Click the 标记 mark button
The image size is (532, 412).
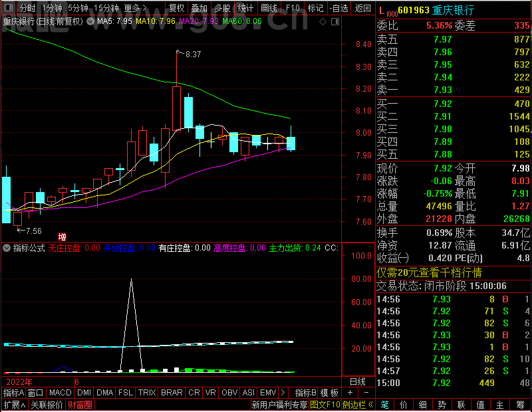(315, 8)
